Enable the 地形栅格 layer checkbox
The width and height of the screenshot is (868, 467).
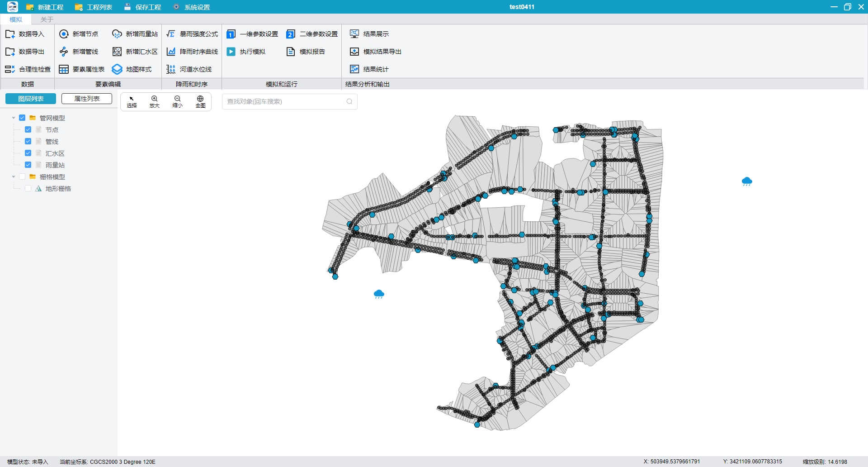(28, 188)
